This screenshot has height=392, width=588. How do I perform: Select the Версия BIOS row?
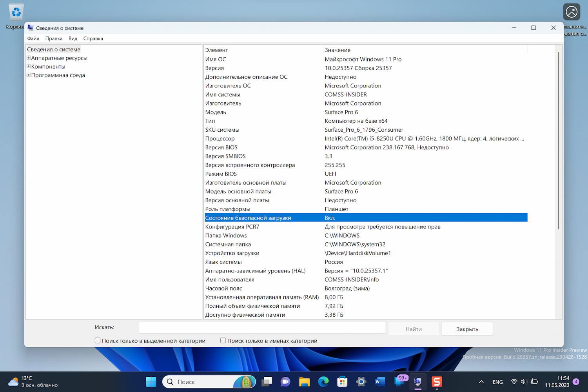[366, 147]
